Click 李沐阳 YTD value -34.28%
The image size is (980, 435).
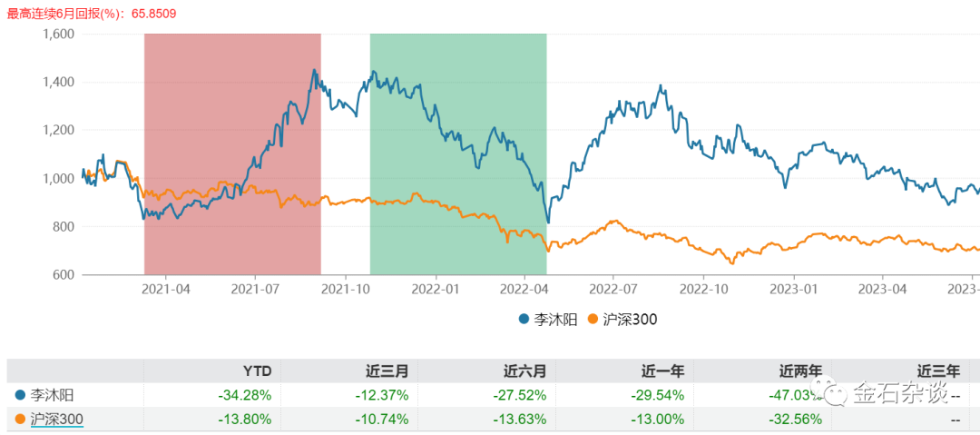coord(245,395)
